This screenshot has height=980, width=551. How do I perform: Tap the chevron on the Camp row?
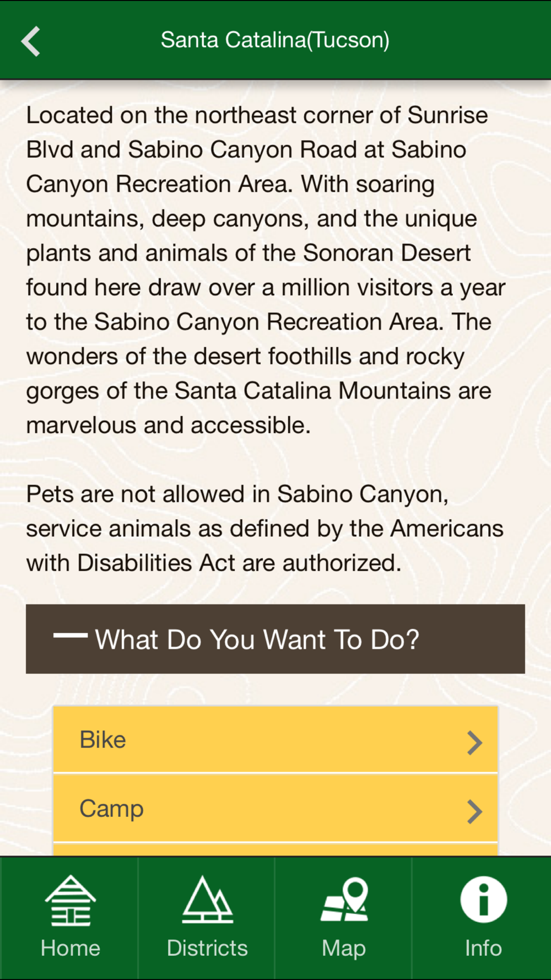474,811
